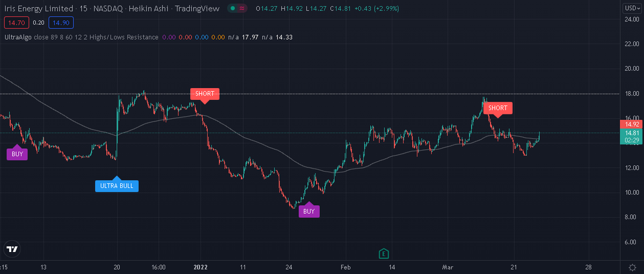Viewport: 644px width, 274px height.
Task: Click the blue 0.00 indicator value
Action: click(x=202, y=37)
